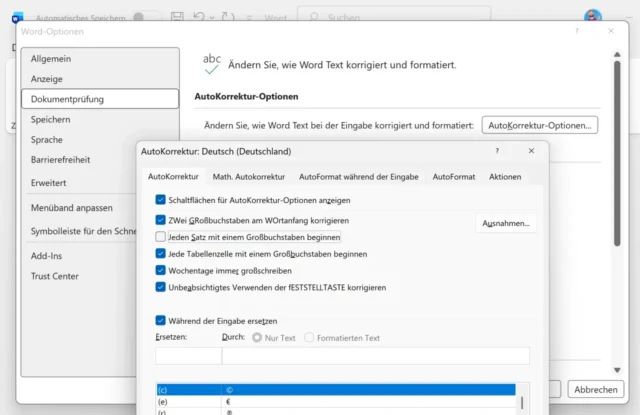Screen dimensions: 640x415
Task: Click the Word-Optionen scroll down arrow
Action: pyautogui.click(x=617, y=370)
